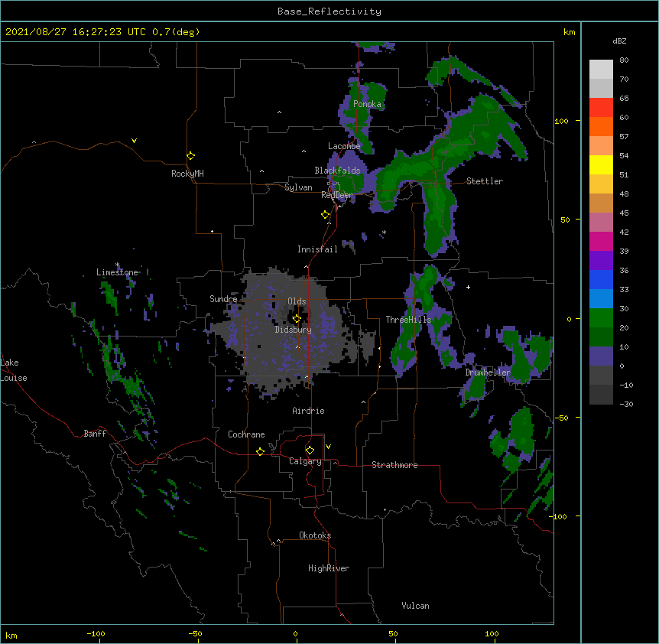Click the purple 10 dBZ legend swatch

pyautogui.click(x=601, y=356)
